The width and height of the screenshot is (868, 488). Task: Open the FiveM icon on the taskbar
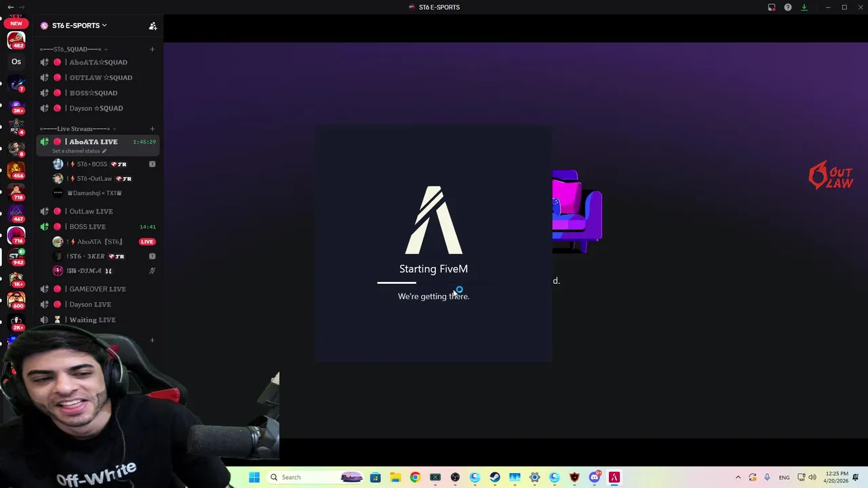pyautogui.click(x=614, y=477)
